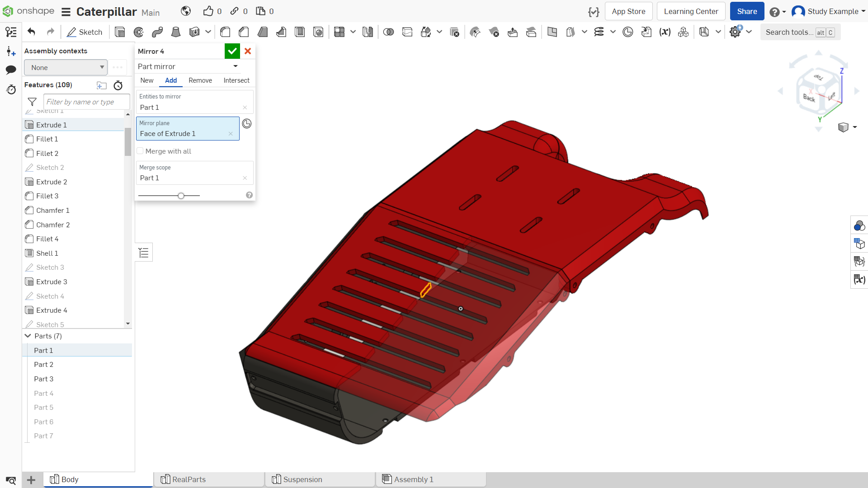
Task: Click the Filter by name or type field
Action: 87,102
